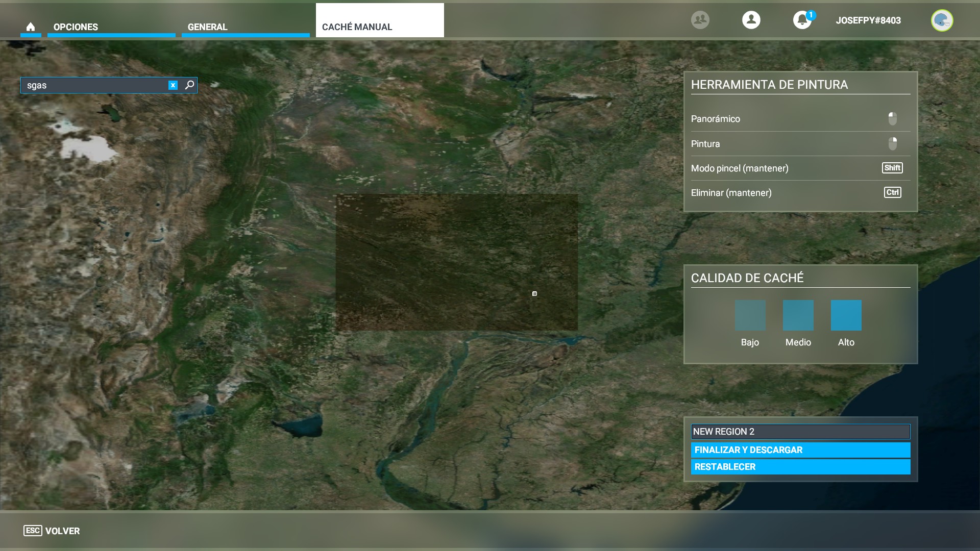
Task: Open the profile account icon
Action: pyautogui.click(x=751, y=20)
